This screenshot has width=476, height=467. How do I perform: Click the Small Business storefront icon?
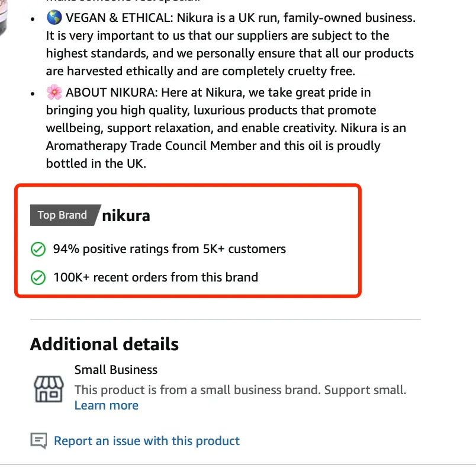coord(48,388)
